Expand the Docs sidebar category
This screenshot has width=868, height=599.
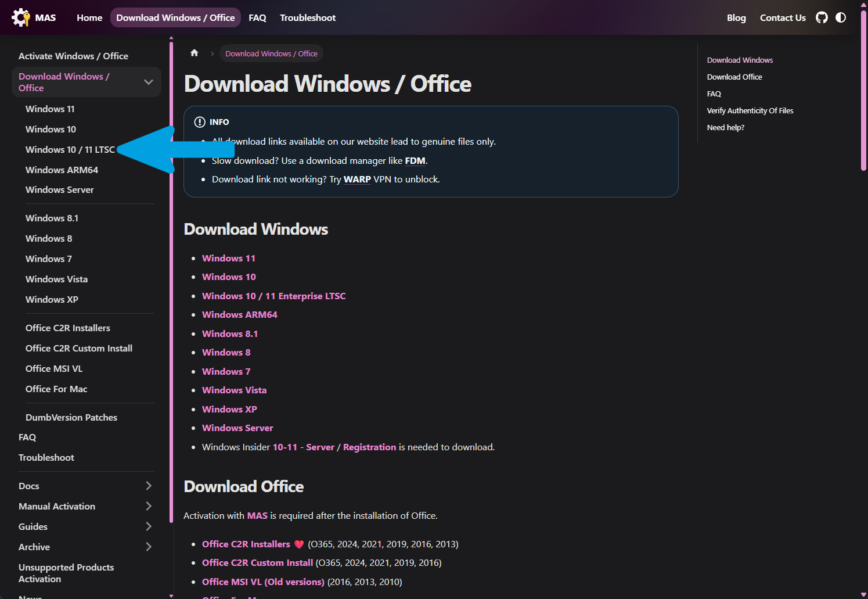pyautogui.click(x=149, y=486)
